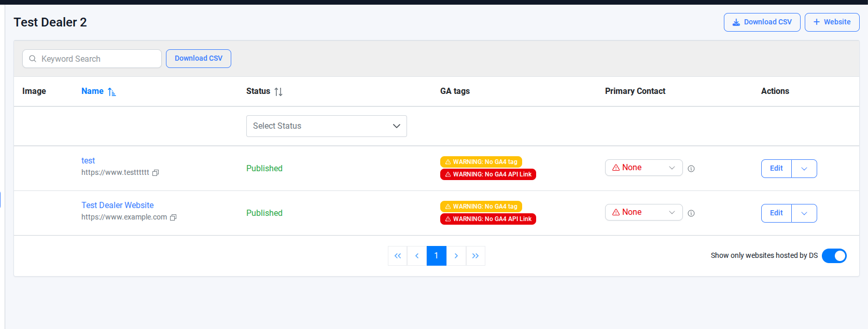
Task: Open the Test Dealer Website link
Action: (x=118, y=205)
